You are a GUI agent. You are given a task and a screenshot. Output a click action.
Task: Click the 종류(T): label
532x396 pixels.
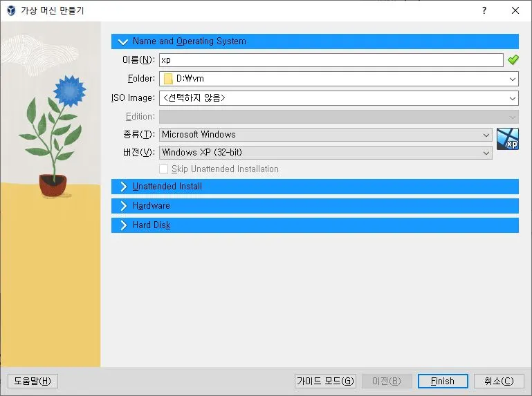(139, 135)
